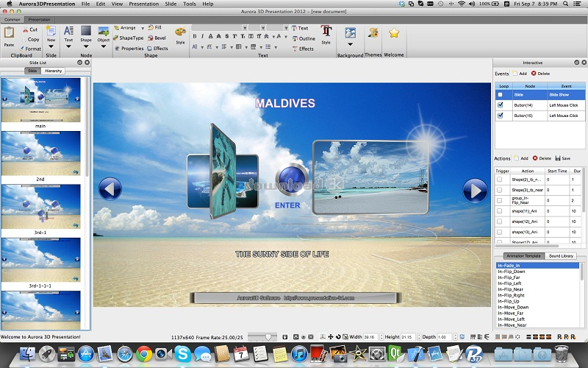Screen dimensions: 588x368
Task: Check Trigger for shape(11)_Ani action
Action: (x=500, y=211)
